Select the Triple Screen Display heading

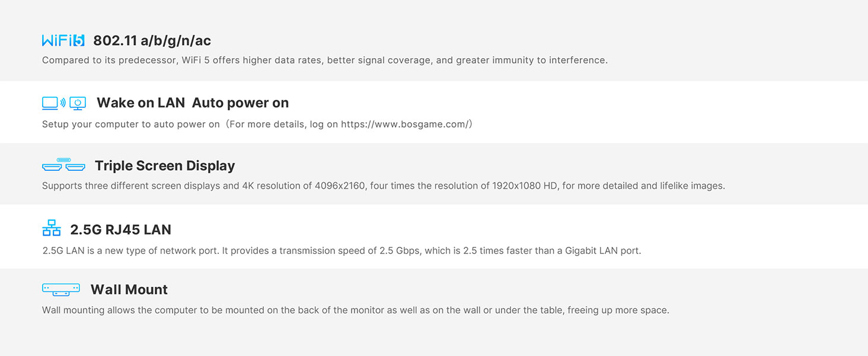click(165, 166)
